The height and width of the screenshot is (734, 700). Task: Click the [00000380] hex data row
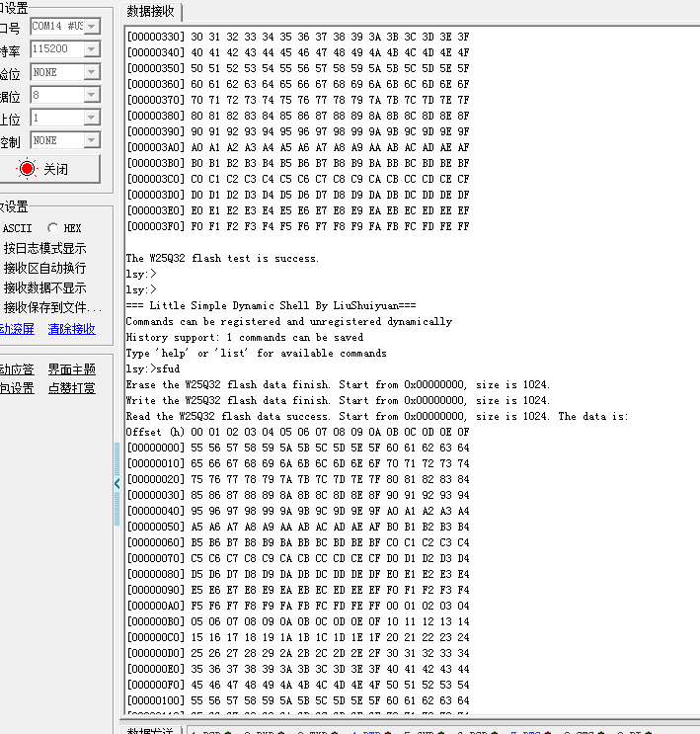(x=298, y=116)
